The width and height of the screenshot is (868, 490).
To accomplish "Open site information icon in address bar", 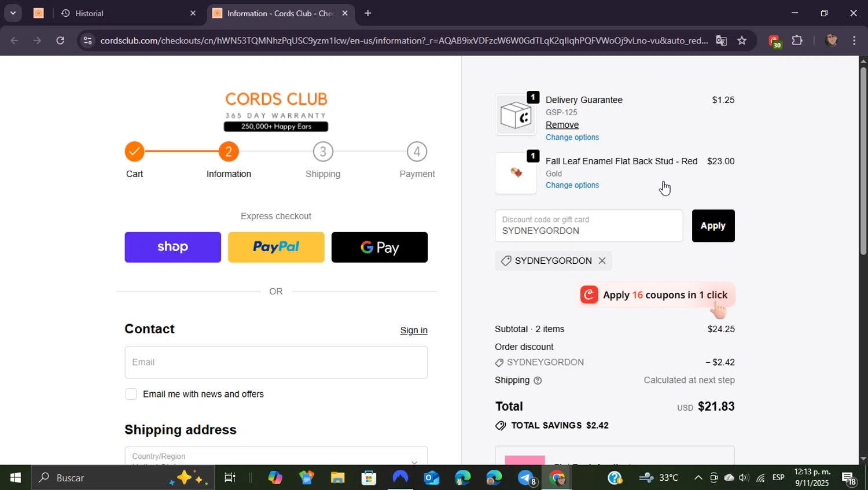I will [87, 40].
